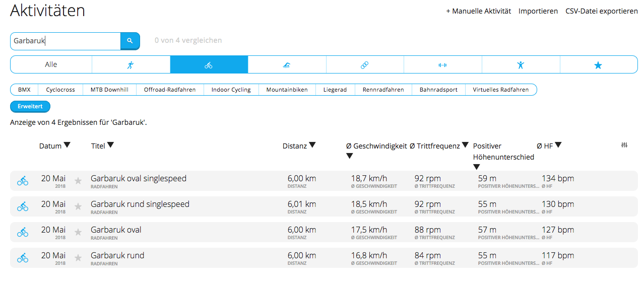
Task: Filter by favorites star icon
Action: pyautogui.click(x=598, y=65)
